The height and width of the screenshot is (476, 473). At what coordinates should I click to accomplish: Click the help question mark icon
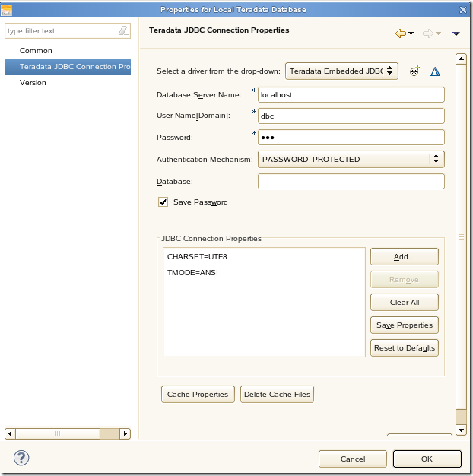(x=21, y=458)
